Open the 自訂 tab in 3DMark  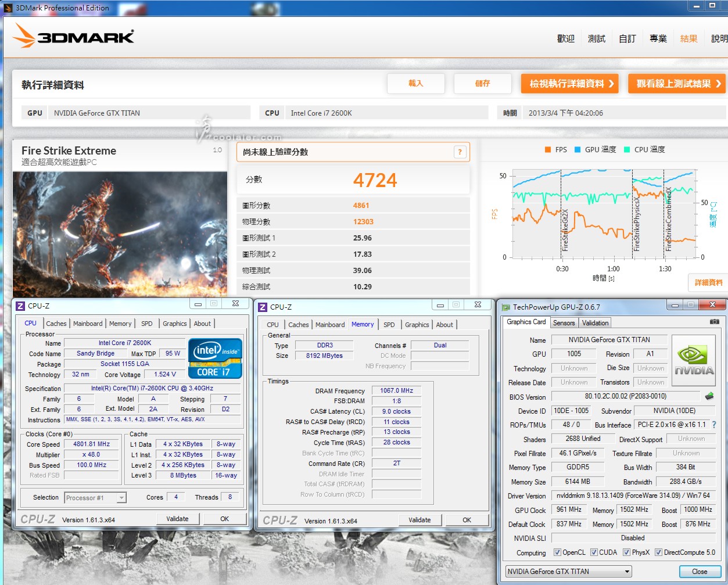(627, 38)
